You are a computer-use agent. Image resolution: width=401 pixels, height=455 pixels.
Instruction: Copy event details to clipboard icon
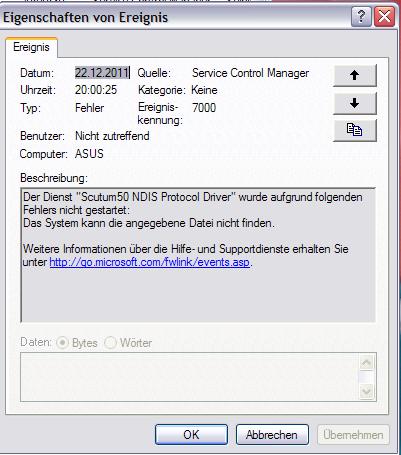[x=355, y=130]
